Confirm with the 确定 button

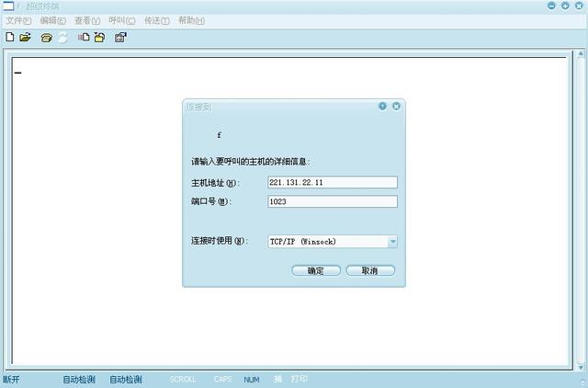pos(316,270)
